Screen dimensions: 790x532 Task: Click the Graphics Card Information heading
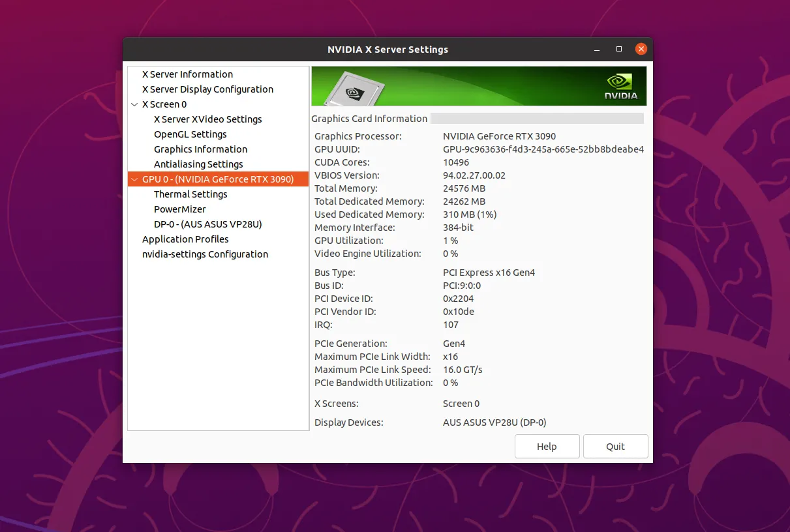(369, 119)
